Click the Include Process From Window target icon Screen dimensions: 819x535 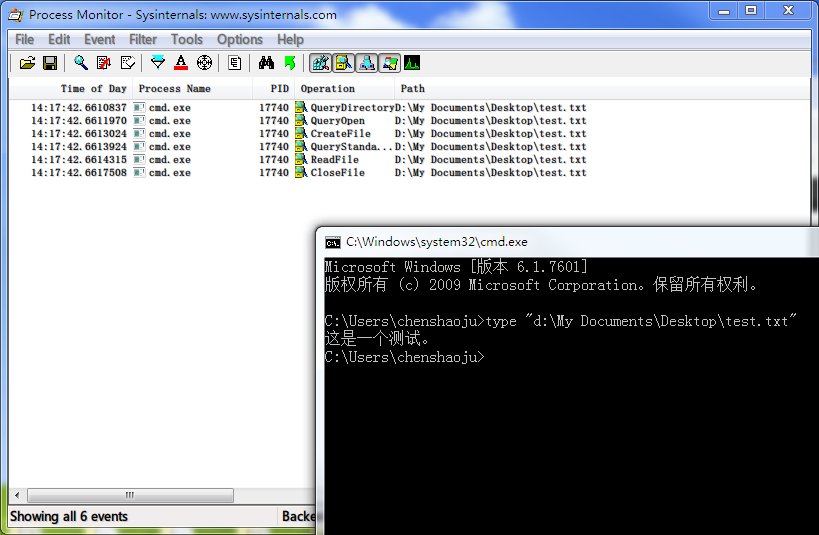[x=204, y=63]
